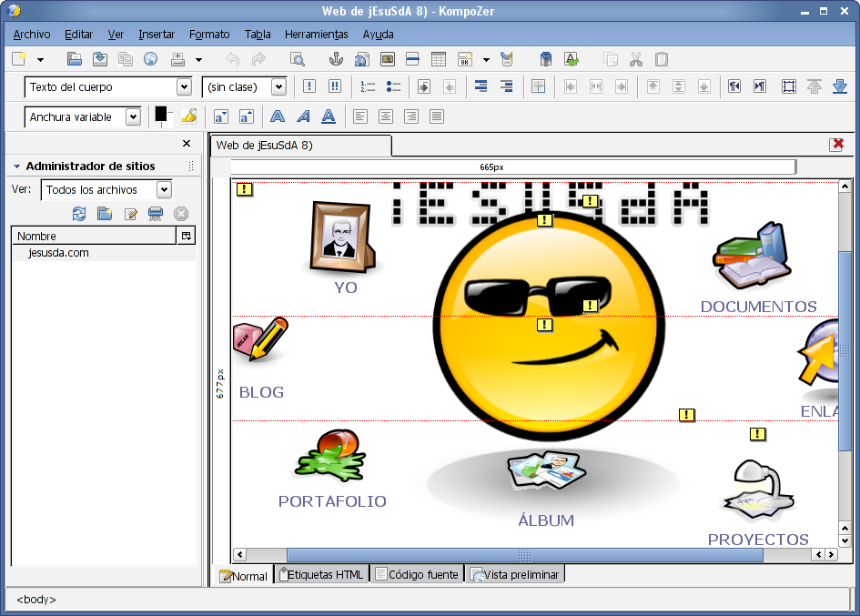Open the Archivo menu

32,34
